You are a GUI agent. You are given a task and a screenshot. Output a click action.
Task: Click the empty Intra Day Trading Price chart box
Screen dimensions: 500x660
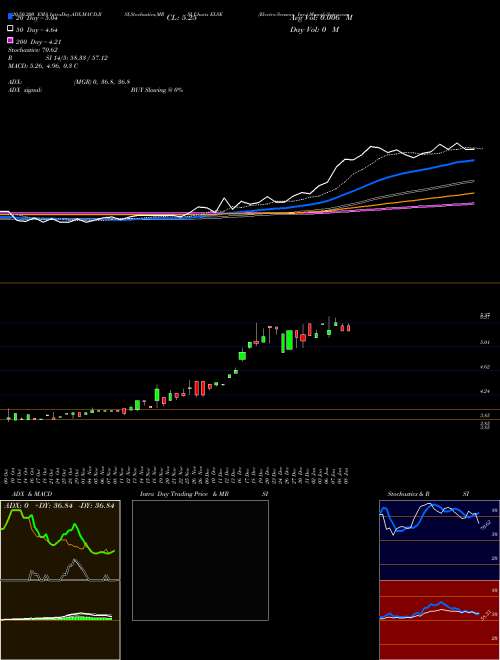[x=200, y=560]
